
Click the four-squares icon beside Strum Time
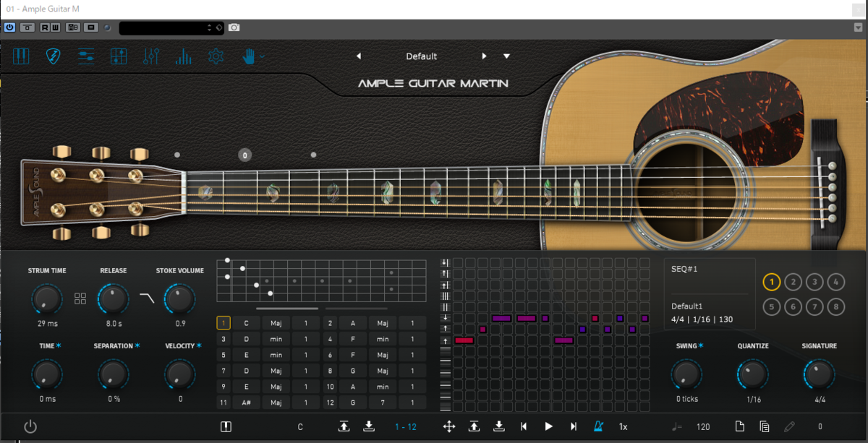click(80, 298)
